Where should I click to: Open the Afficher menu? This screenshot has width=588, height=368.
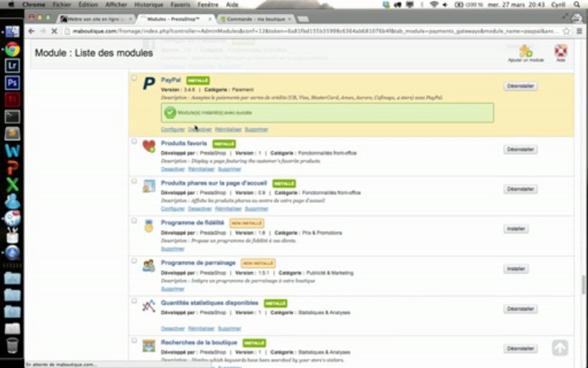[116, 5]
